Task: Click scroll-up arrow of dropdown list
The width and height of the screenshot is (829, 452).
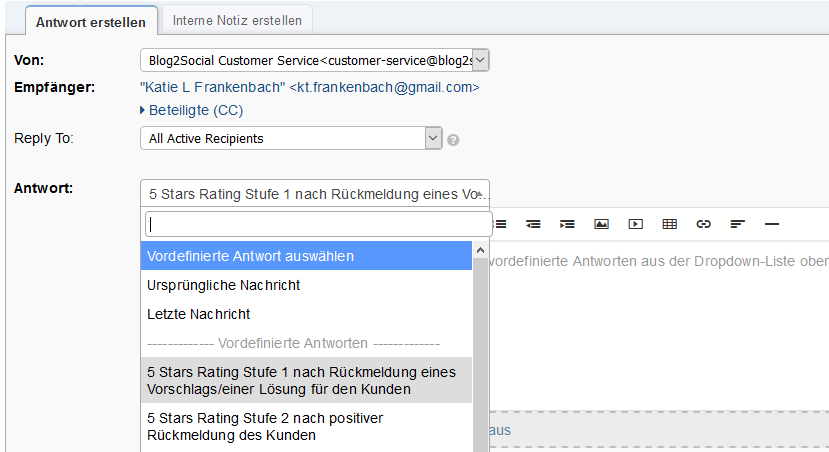Action: tap(480, 250)
